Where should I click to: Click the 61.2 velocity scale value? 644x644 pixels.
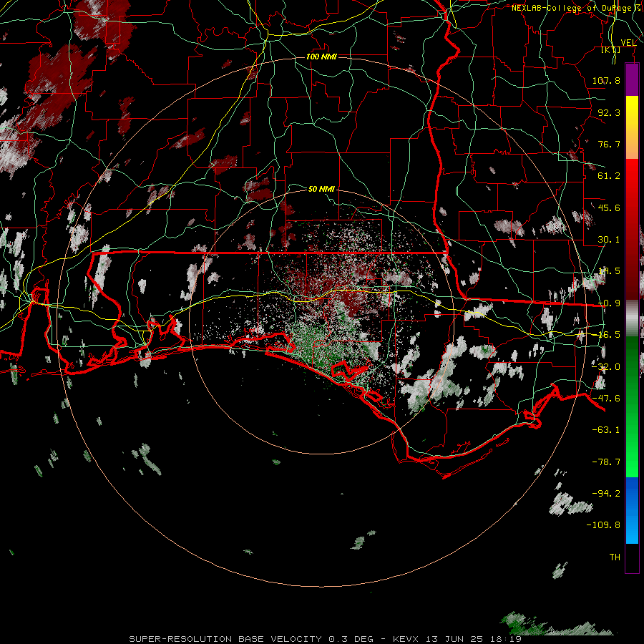pos(609,176)
